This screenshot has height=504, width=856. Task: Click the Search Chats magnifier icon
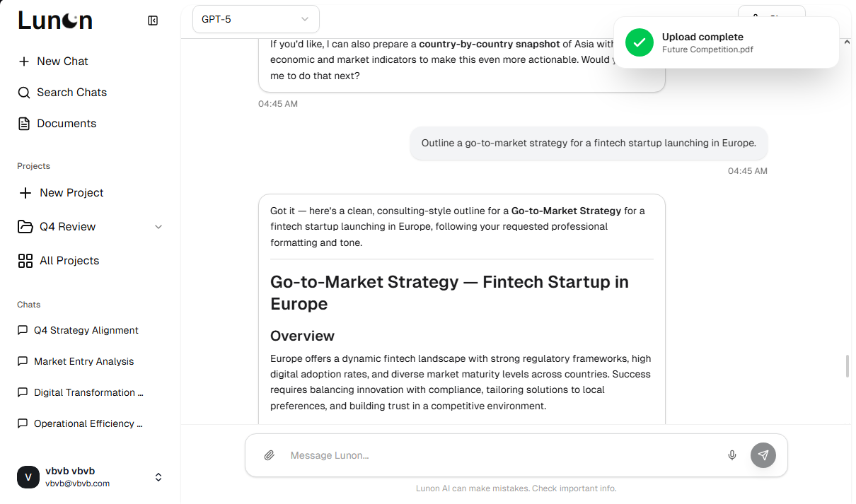24,93
